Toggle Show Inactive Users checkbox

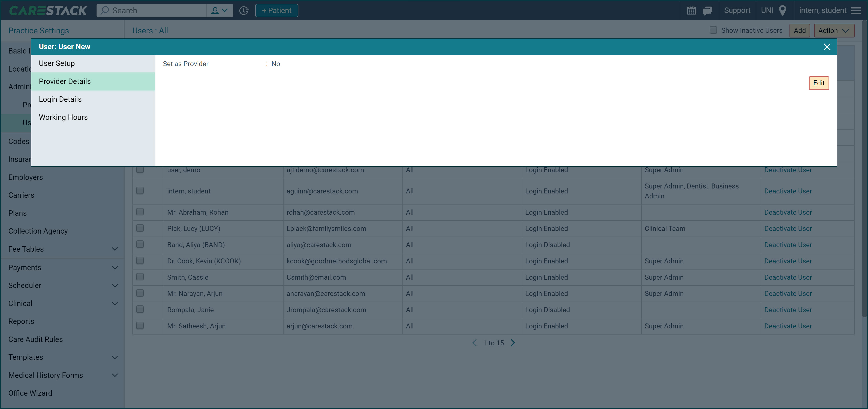[x=713, y=30]
